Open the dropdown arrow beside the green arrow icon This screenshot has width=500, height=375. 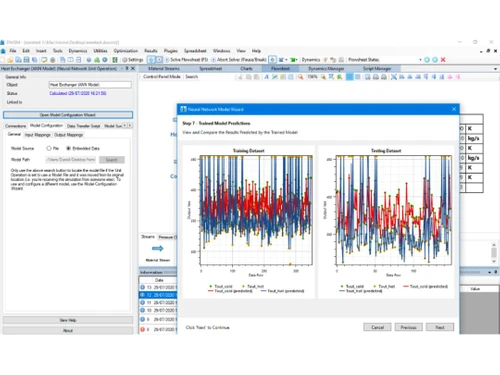click(297, 60)
